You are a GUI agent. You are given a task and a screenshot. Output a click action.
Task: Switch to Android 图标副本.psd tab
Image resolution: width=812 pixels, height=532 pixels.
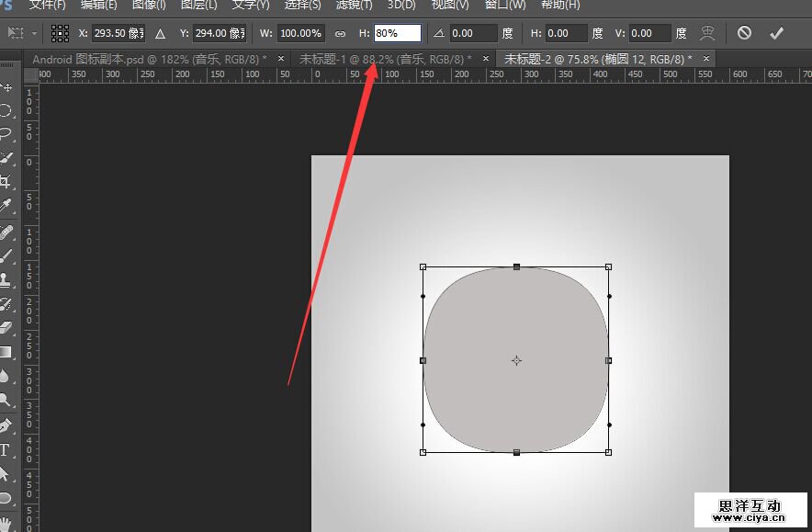pos(149,59)
